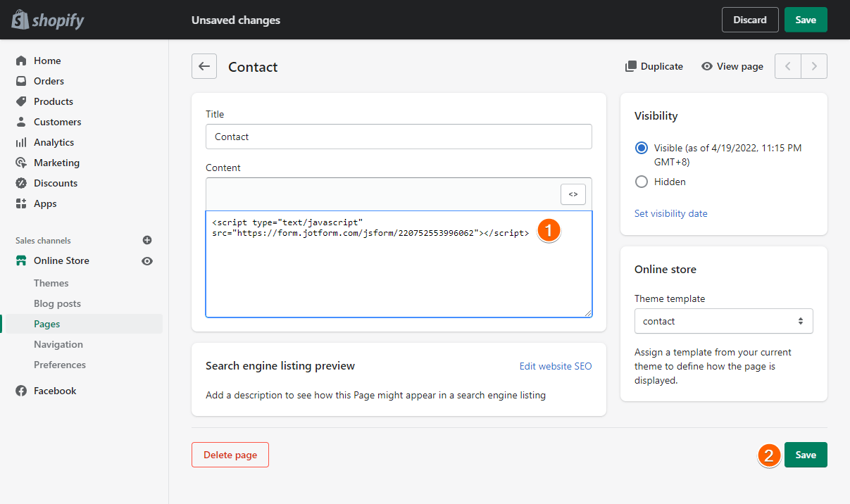Click the Set visibility date link
The height and width of the screenshot is (504, 850).
[670, 213]
